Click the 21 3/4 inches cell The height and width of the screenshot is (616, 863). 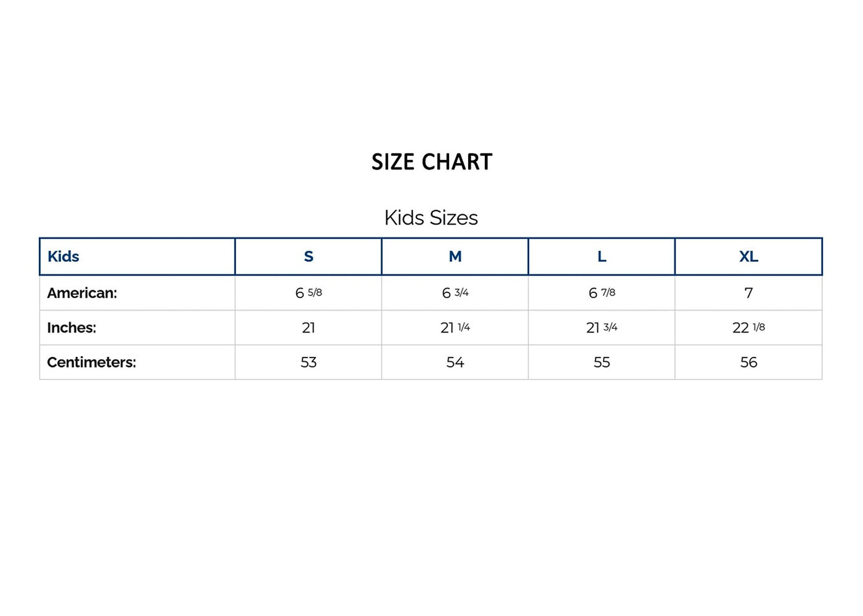601,328
